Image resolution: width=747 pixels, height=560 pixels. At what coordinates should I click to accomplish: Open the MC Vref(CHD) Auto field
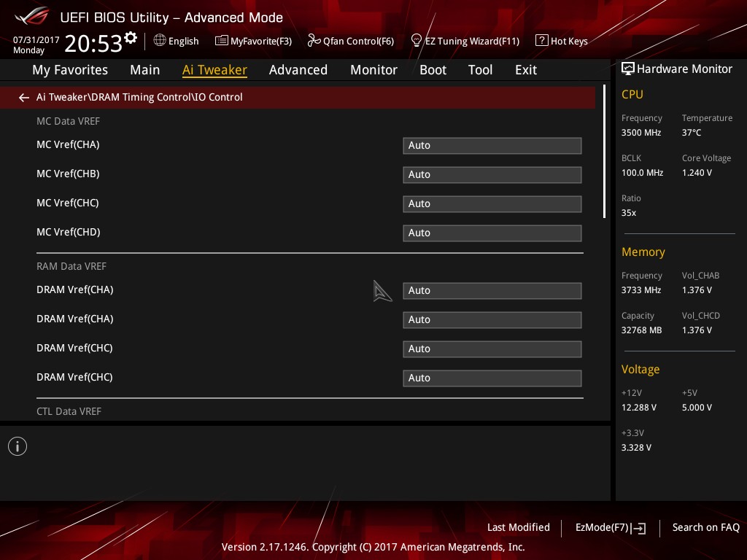[492, 233]
